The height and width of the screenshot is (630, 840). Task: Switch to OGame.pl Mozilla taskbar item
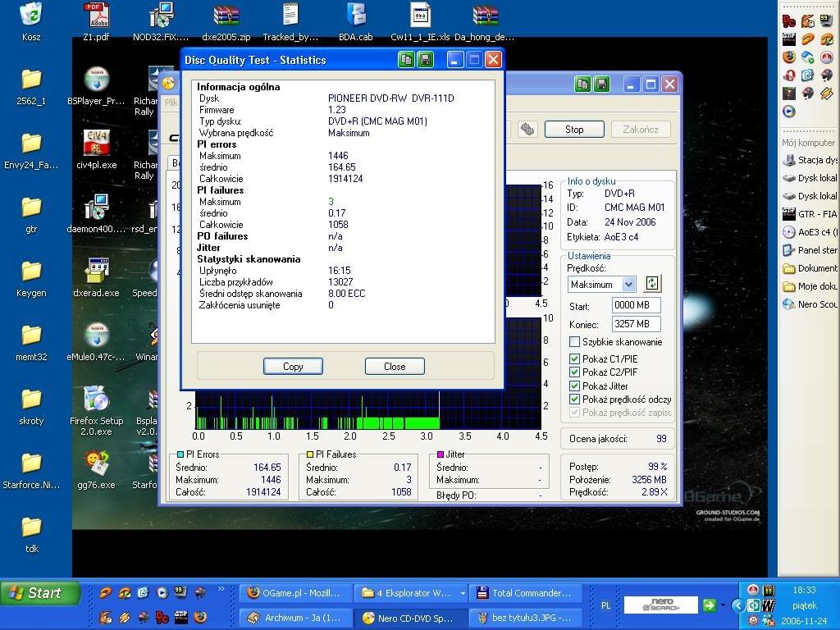[x=295, y=593]
